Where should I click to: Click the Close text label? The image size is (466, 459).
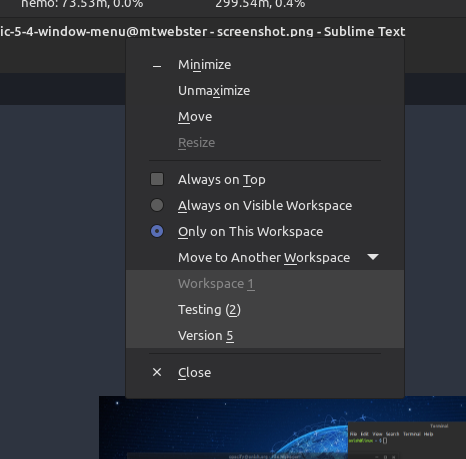194,372
